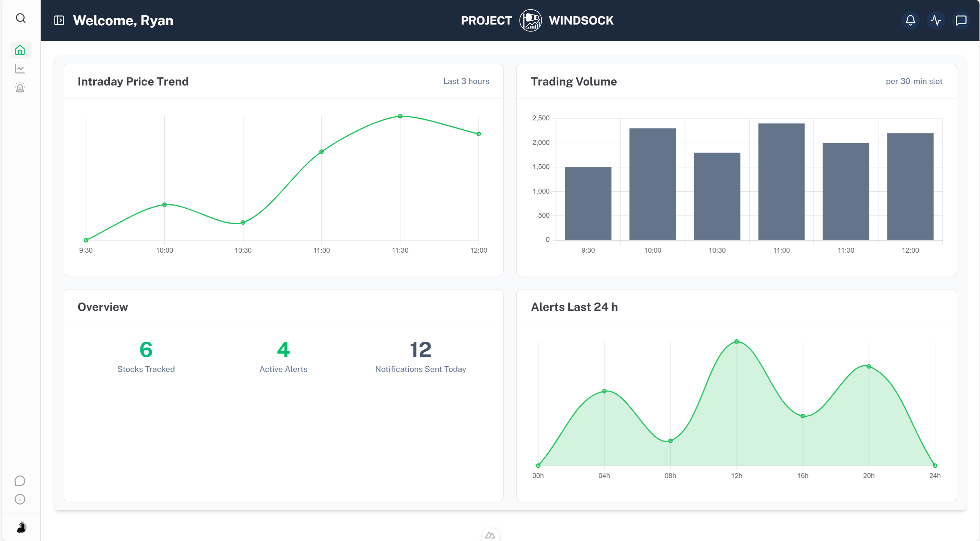Click the Project Windsock logo
Viewport: 980px width, 541px height.
[x=531, y=20]
